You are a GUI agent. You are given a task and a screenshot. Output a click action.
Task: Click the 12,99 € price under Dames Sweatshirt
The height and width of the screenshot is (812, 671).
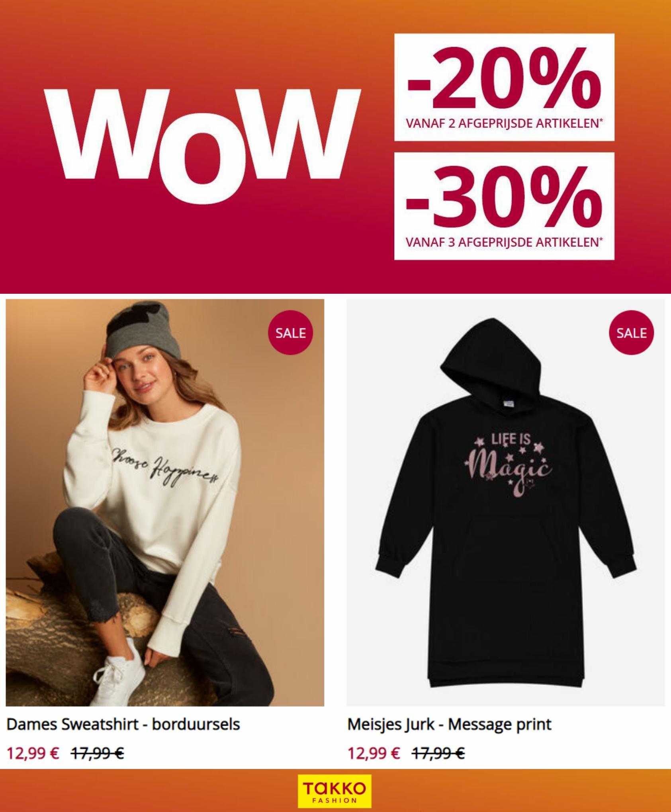point(33,753)
